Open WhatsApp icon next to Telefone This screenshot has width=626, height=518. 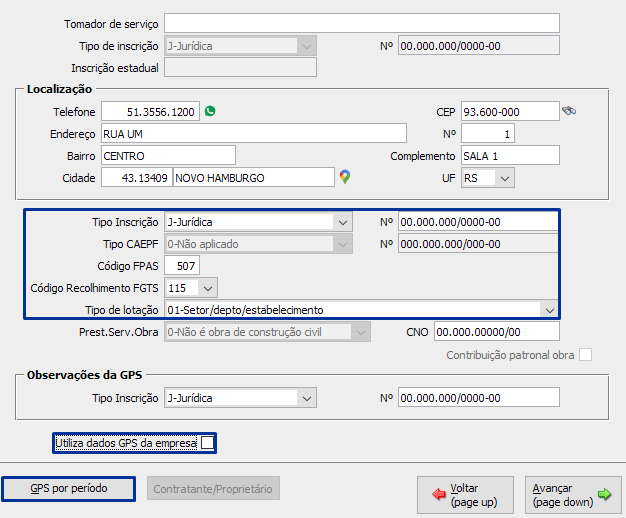[x=210, y=111]
